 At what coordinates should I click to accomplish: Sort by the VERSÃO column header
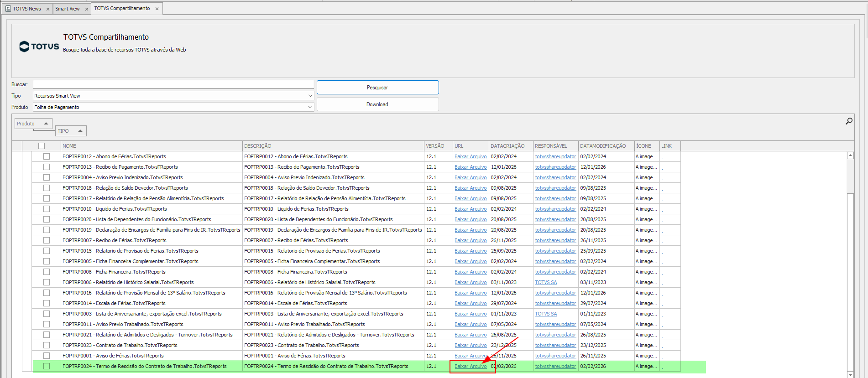coord(438,146)
